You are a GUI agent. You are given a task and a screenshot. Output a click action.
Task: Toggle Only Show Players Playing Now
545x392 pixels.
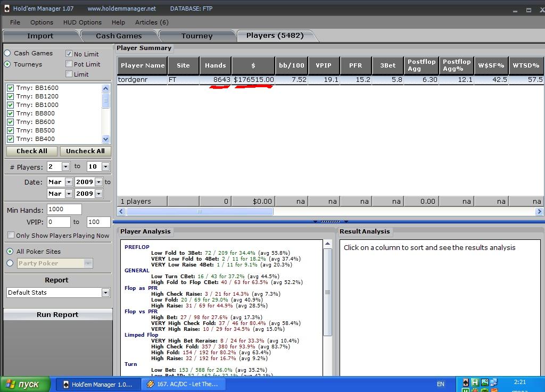(x=11, y=235)
